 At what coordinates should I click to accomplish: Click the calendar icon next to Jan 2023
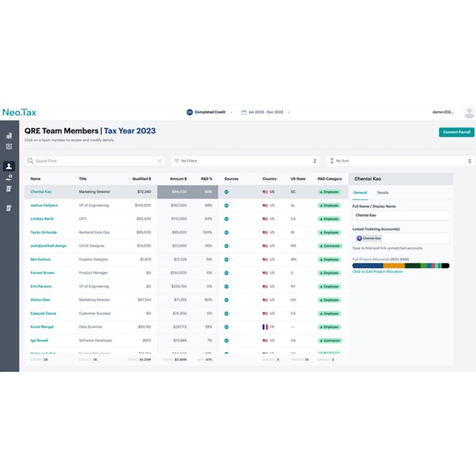click(x=244, y=112)
